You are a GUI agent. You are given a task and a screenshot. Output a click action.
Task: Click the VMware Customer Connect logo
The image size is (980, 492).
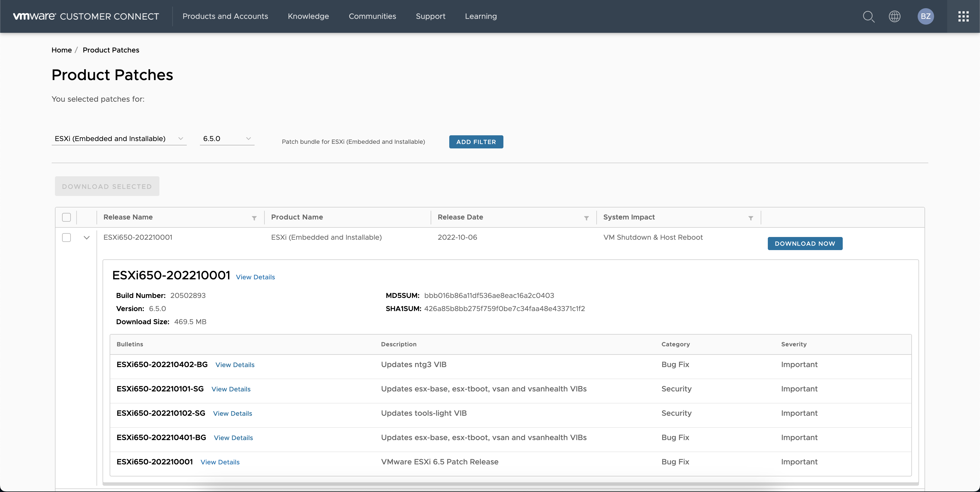tap(86, 16)
